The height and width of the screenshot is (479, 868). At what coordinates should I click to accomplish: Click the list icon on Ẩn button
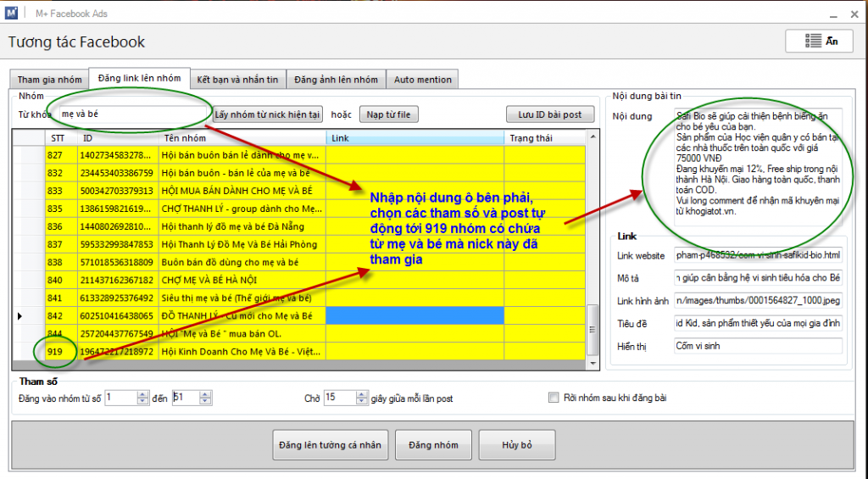[x=813, y=42]
